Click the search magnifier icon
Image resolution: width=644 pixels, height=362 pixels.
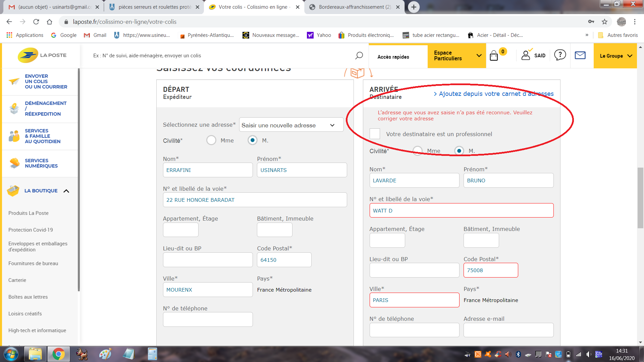coord(359,55)
